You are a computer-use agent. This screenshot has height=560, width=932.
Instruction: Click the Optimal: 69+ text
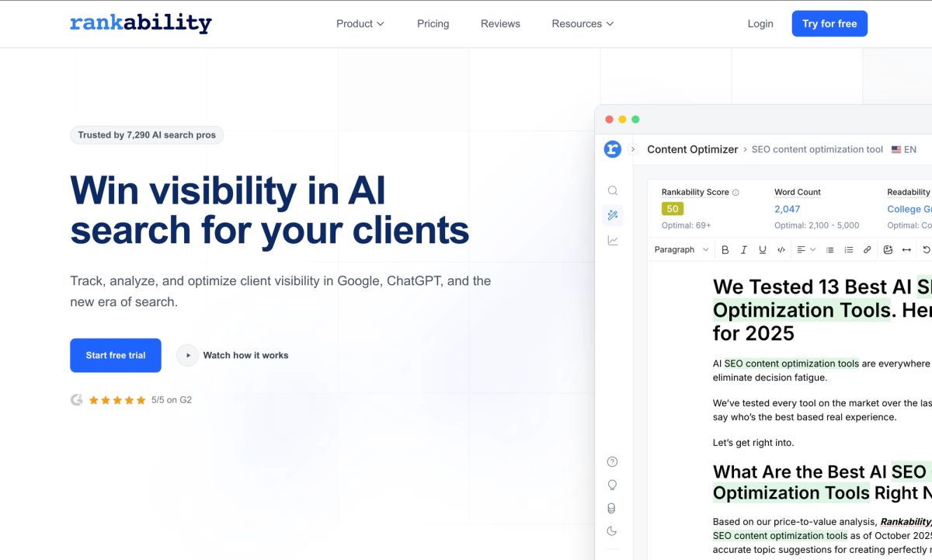point(687,225)
